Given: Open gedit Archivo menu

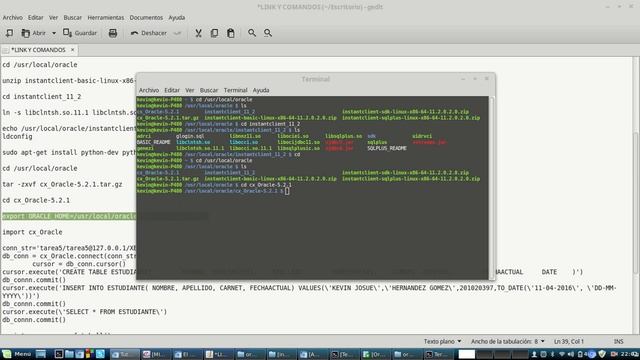Looking at the screenshot, I should pyautogui.click(x=13, y=18).
